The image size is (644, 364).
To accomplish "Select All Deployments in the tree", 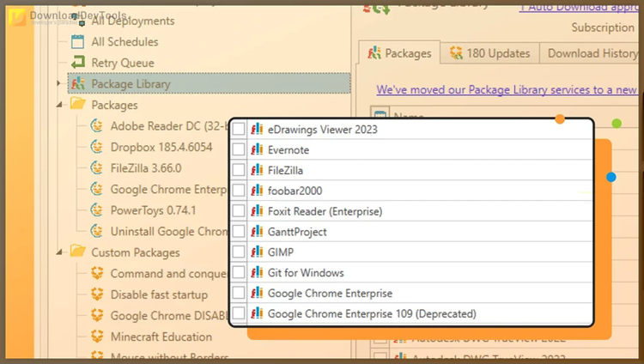I will click(132, 21).
